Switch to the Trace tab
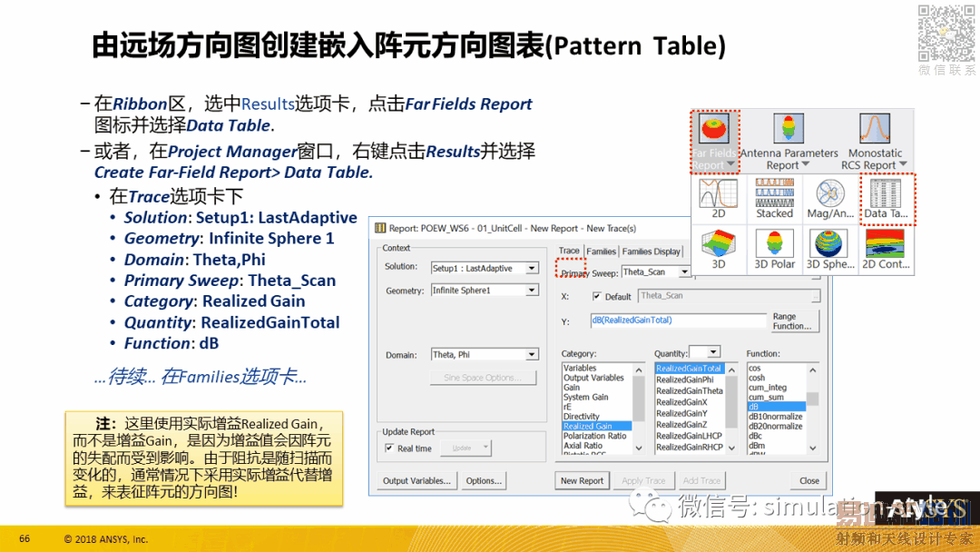 pyautogui.click(x=569, y=251)
